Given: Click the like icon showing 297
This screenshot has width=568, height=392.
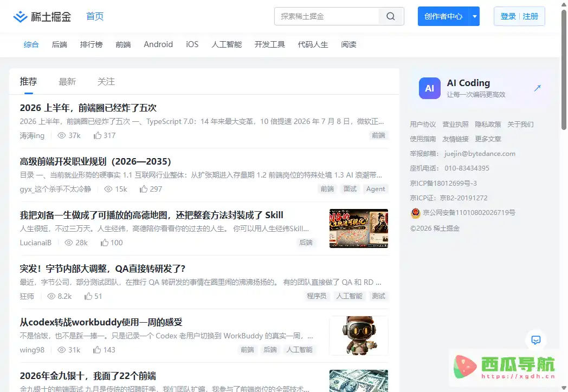Looking at the screenshot, I should [144, 189].
